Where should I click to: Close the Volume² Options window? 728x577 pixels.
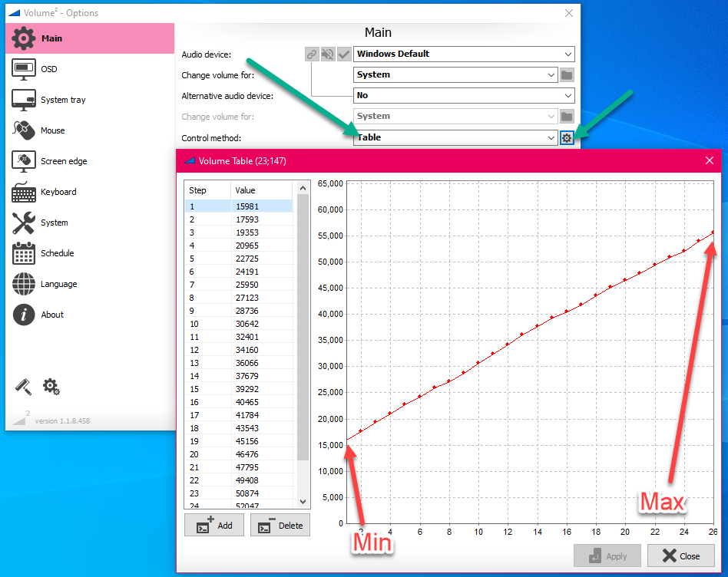569,13
